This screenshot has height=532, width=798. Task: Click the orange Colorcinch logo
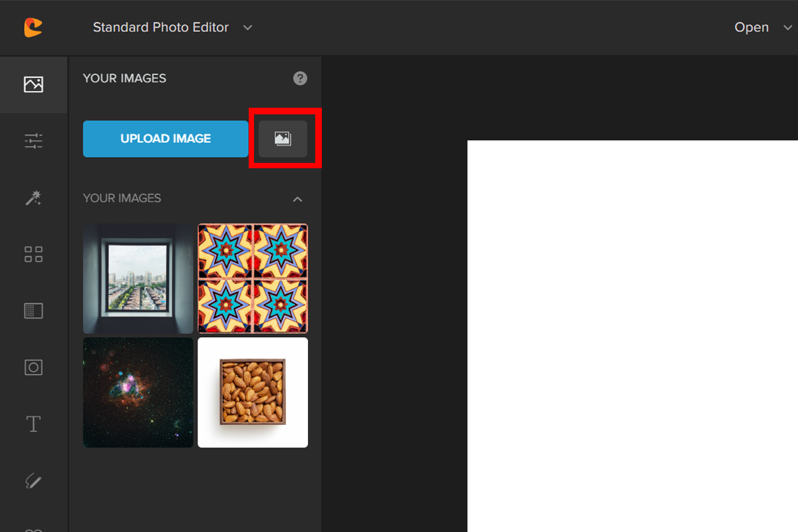pyautogui.click(x=33, y=27)
